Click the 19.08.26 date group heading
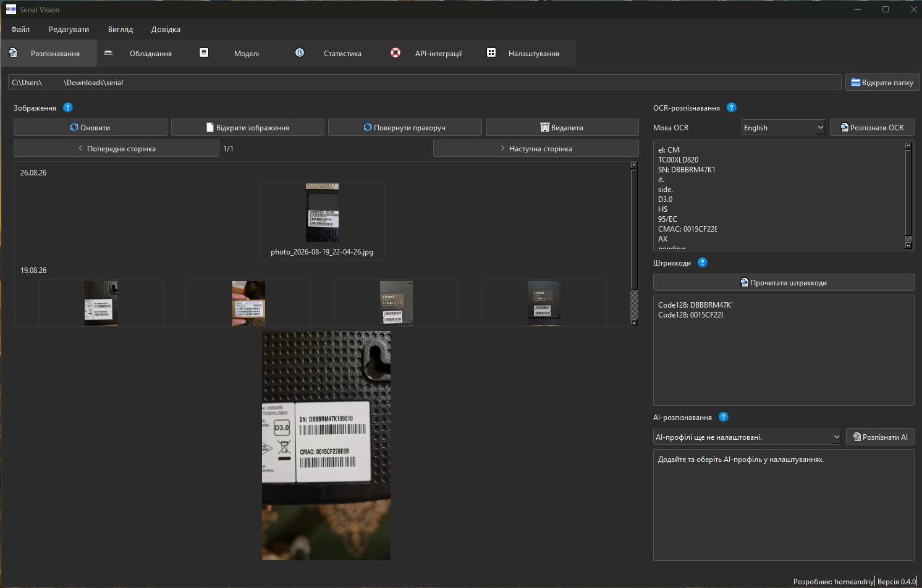The width and height of the screenshot is (922, 588). click(33, 270)
